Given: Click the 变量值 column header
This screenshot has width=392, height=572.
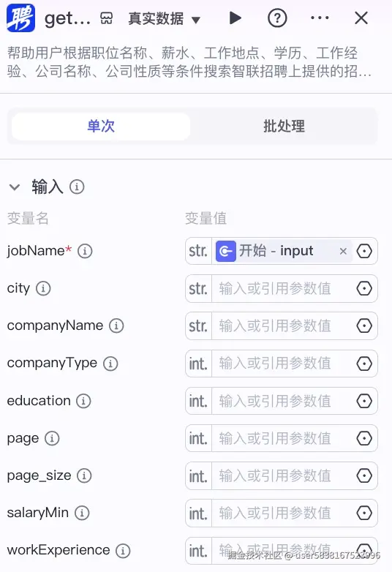Looking at the screenshot, I should [x=206, y=218].
